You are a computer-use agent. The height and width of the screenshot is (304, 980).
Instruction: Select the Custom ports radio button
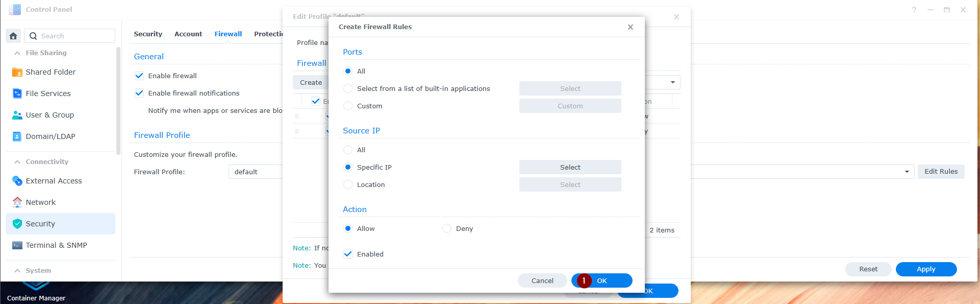point(348,106)
